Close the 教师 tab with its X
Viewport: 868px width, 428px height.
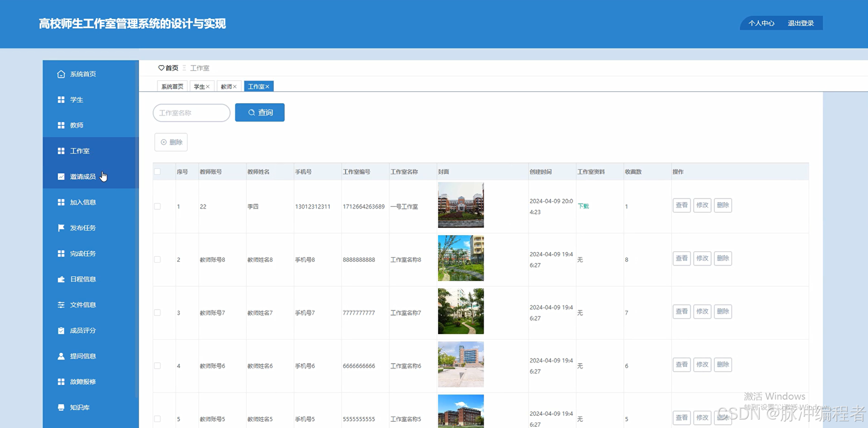(x=235, y=87)
